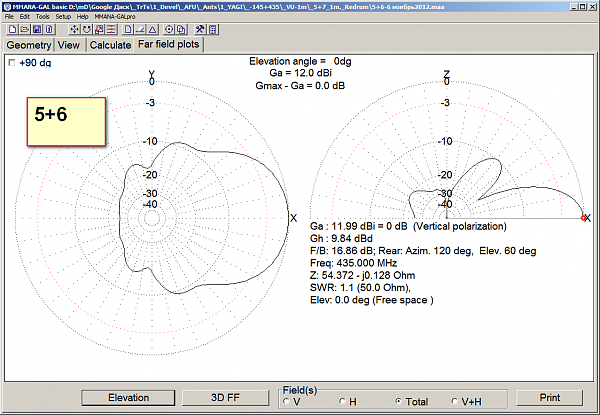Screen dimensions: 600x415
Task: Click the 'Z: 54.372 - j0.128 Ohm' text
Action: (x=362, y=275)
